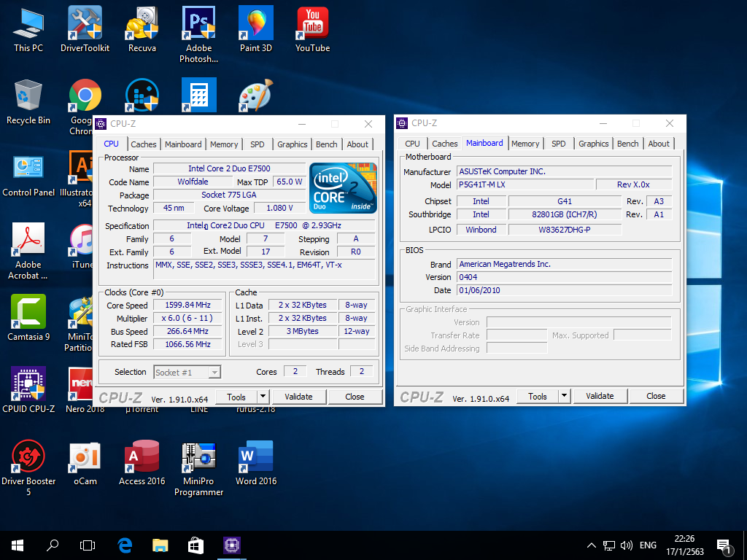This screenshot has height=560, width=747.
Task: Open the Recuva desktop shortcut
Action: coord(142,29)
